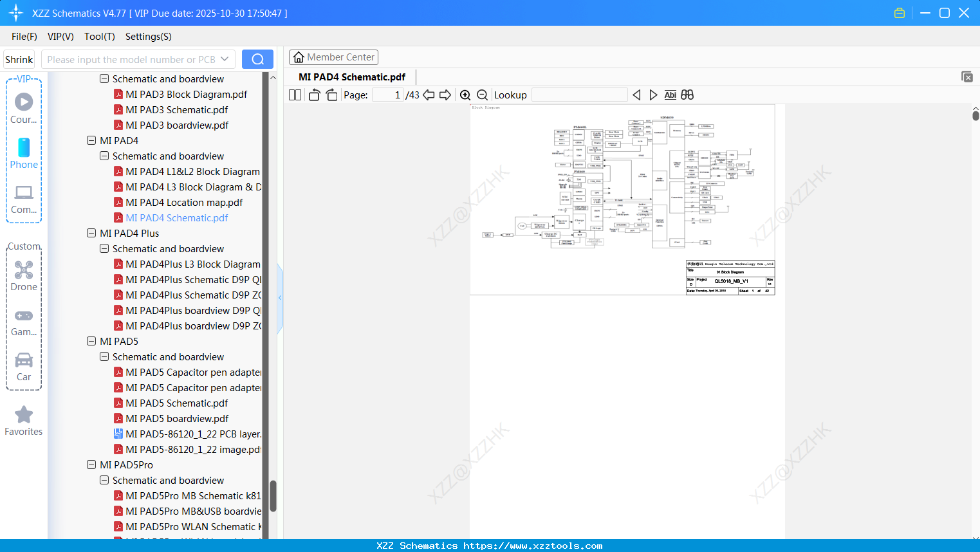
Task: Switch to the MI PAD4 Schematic.pdf tab
Action: 351,77
